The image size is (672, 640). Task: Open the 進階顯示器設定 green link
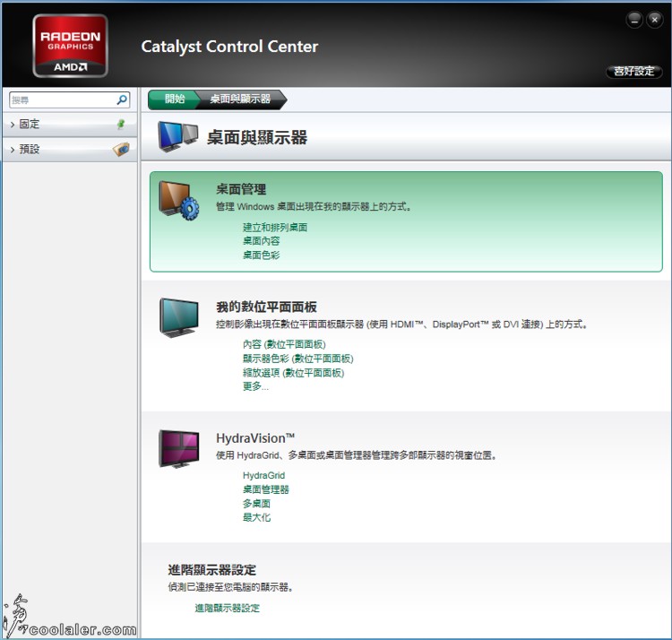pos(228,608)
